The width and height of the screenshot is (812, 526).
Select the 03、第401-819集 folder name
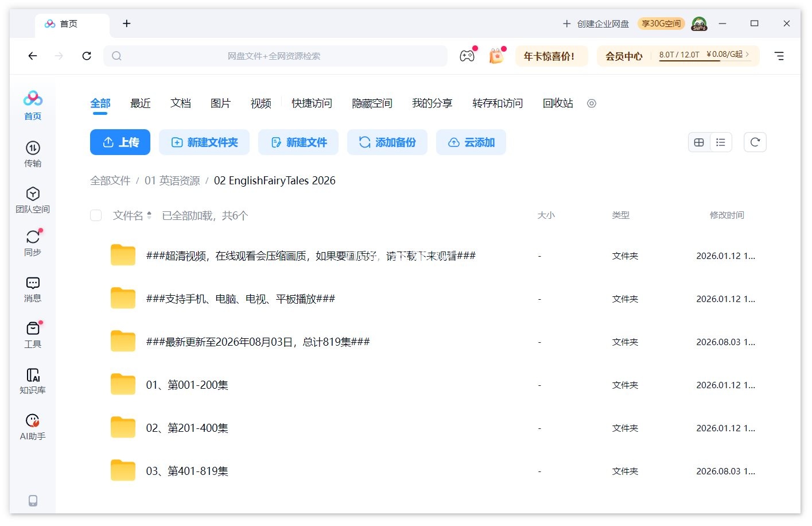pyautogui.click(x=187, y=471)
